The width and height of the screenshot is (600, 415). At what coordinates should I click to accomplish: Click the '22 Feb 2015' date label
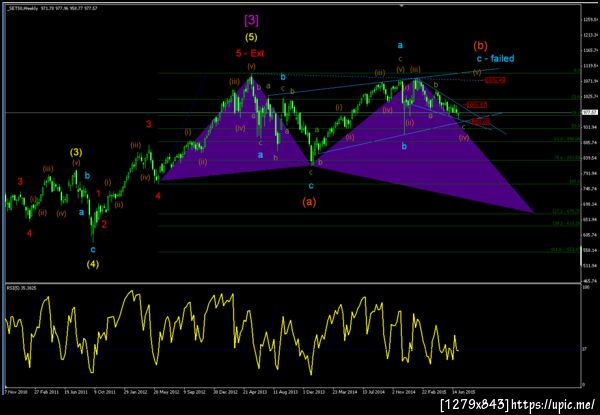point(434,392)
